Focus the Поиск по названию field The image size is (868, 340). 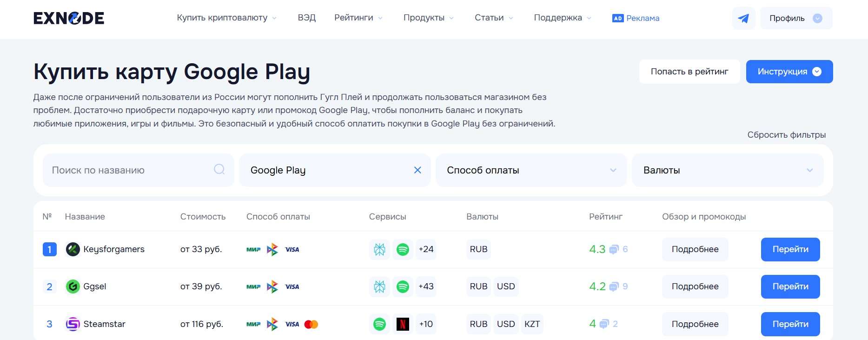click(x=130, y=170)
